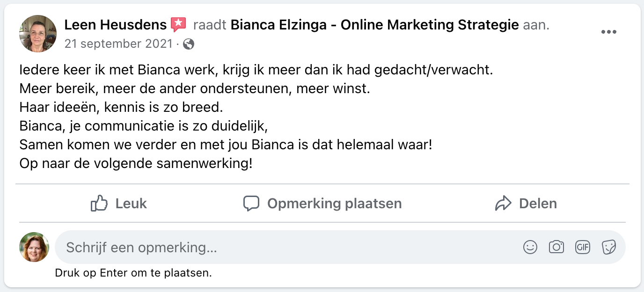
Task: Click the "Opmerking plaatsen" label
Action: pyautogui.click(x=334, y=204)
